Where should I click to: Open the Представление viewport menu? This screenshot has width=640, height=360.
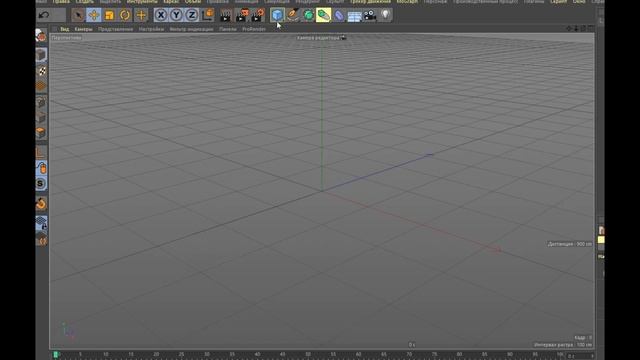[116, 29]
